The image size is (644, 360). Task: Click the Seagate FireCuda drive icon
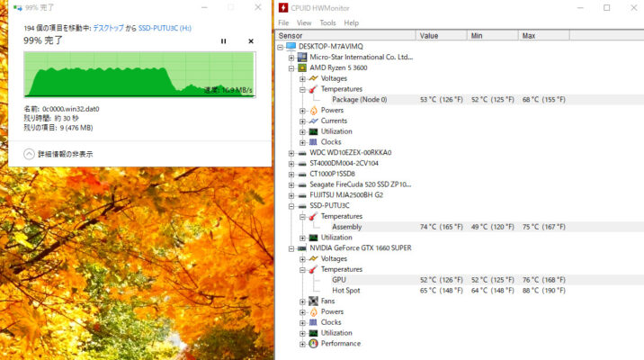[x=302, y=184]
